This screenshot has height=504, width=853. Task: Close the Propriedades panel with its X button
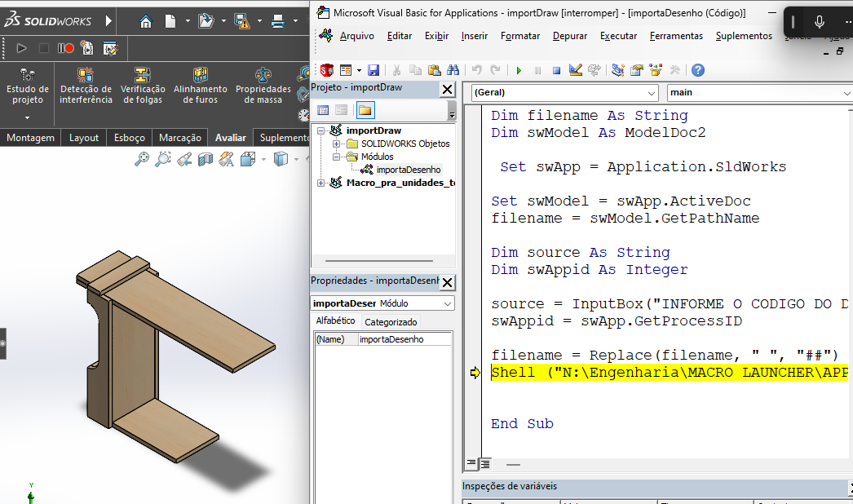point(447,281)
